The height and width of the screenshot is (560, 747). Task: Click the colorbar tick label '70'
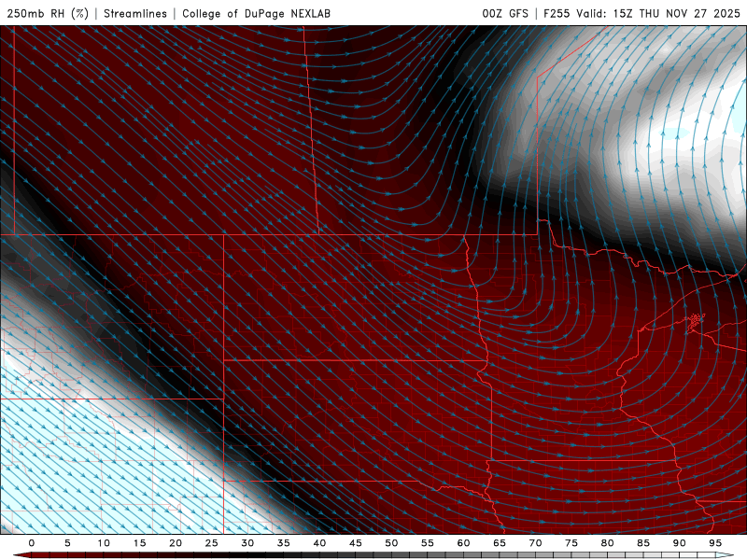[535, 543]
